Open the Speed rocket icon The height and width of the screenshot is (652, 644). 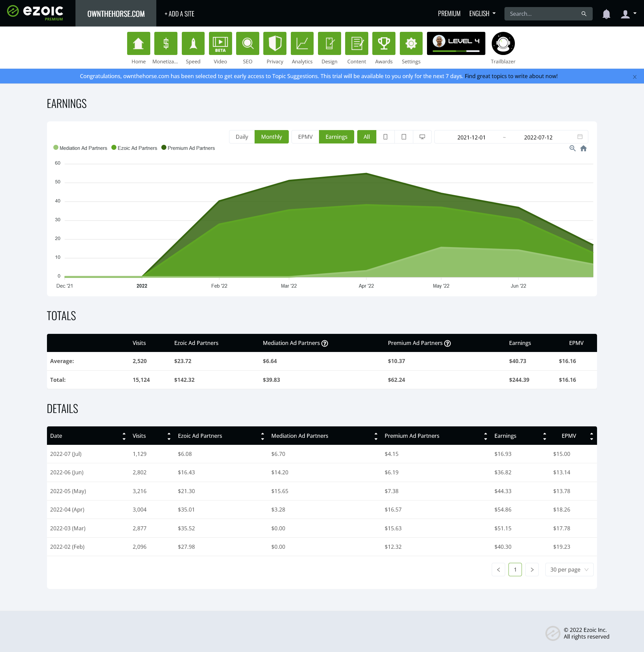[193, 43]
